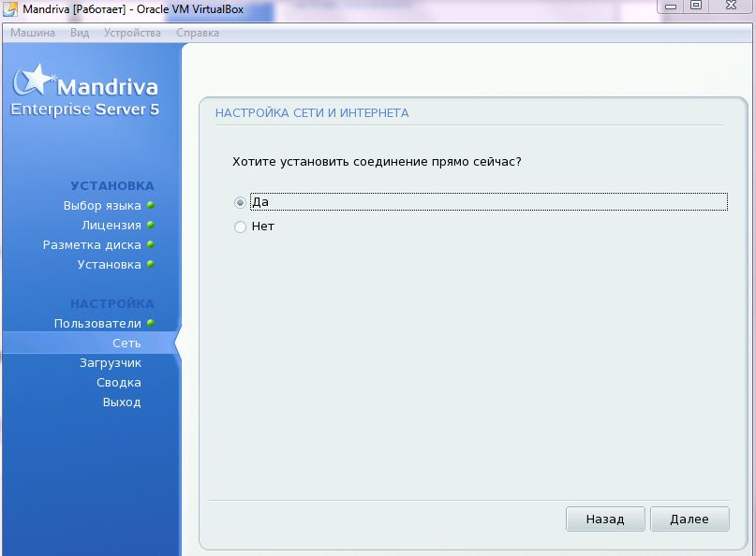Open the "Машина" menu
The height and width of the screenshot is (556, 756).
pos(33,33)
